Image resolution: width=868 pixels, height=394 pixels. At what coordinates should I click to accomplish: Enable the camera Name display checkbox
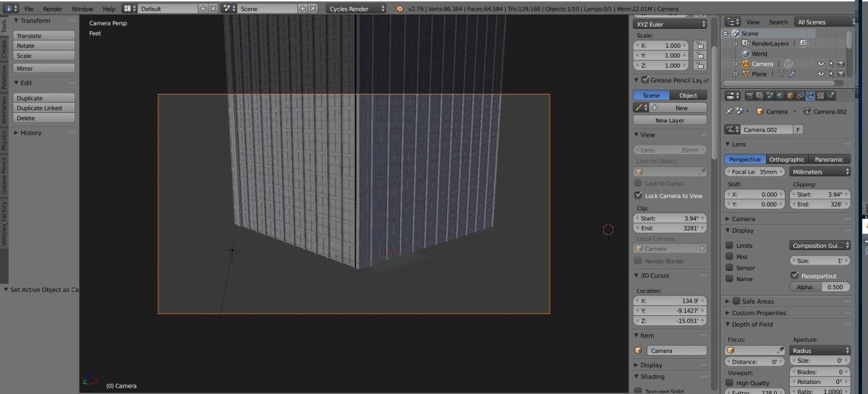click(729, 278)
